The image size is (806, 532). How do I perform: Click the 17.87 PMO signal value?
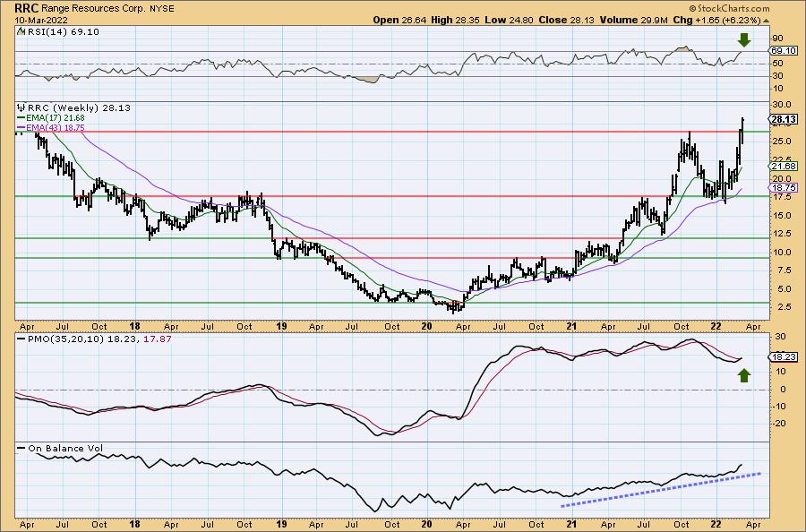click(x=159, y=339)
